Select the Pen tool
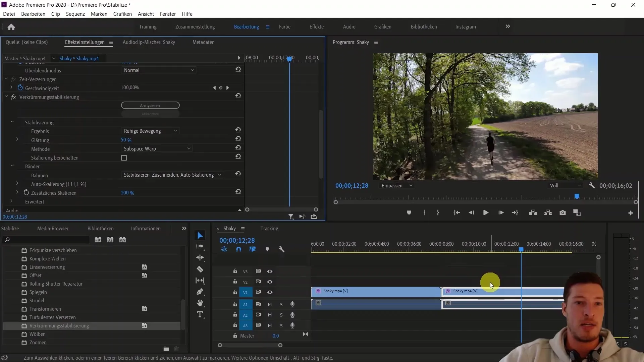 (200, 292)
